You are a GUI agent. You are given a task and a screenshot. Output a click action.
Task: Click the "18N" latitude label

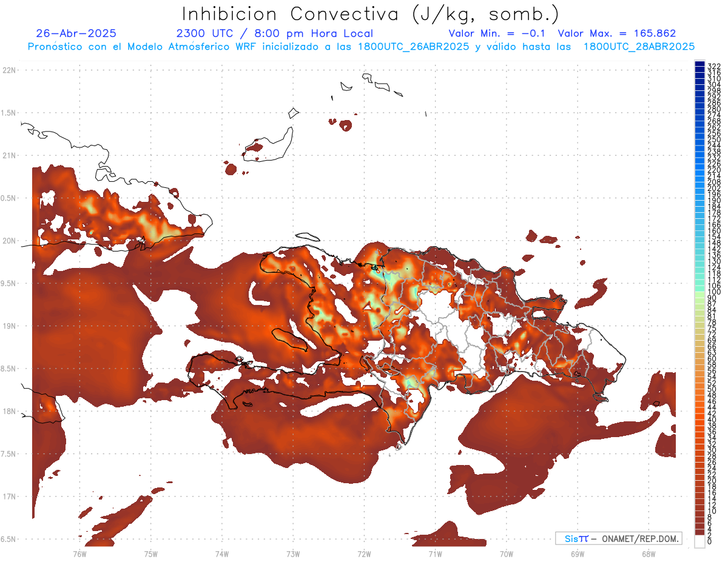coord(9,411)
